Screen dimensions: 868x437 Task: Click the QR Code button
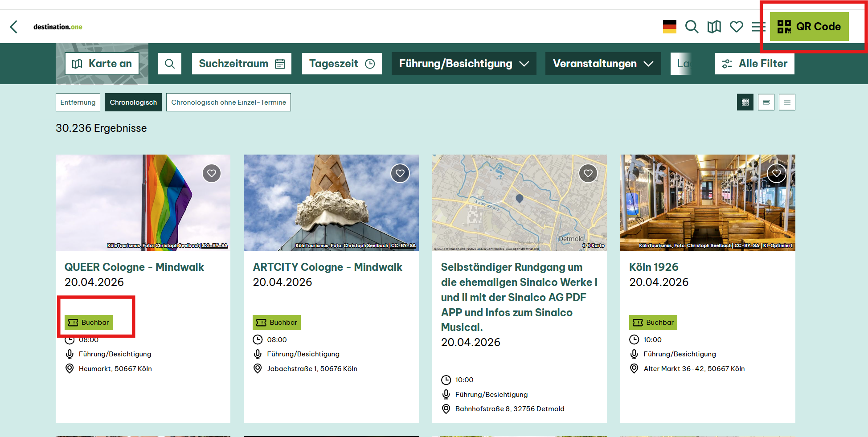coord(809,27)
